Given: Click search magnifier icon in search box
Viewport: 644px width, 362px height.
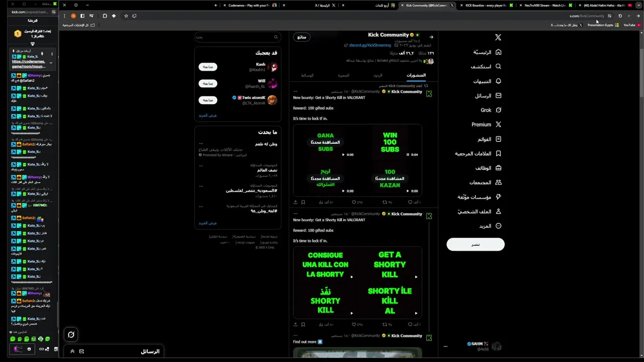Looking at the screenshot, I should point(276,37).
